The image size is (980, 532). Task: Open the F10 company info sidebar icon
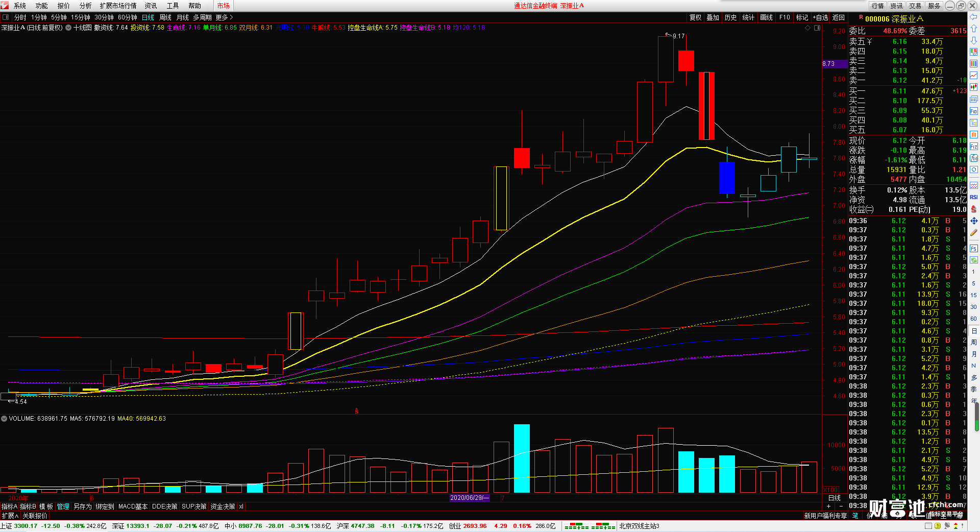pyautogui.click(x=973, y=111)
